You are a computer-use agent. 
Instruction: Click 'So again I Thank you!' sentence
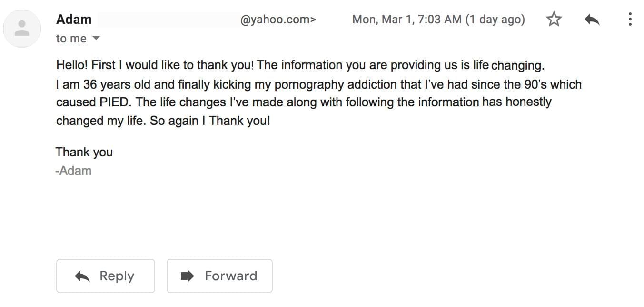pyautogui.click(x=210, y=121)
